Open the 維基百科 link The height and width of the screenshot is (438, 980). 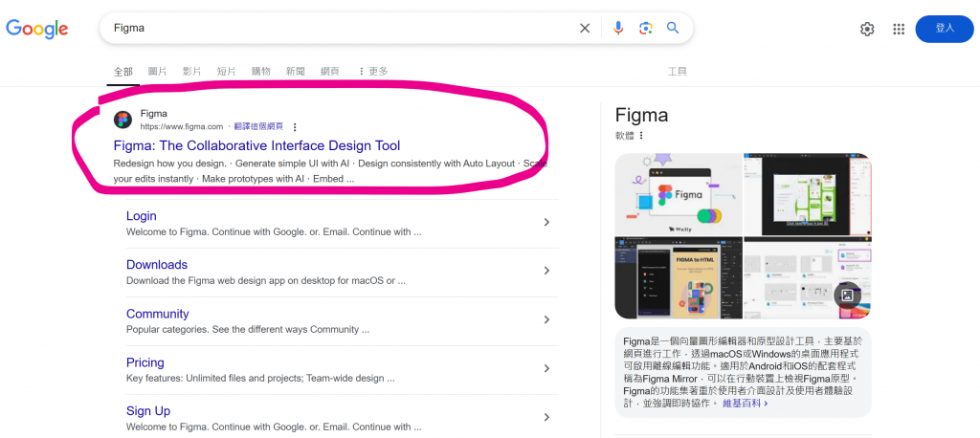tap(745, 404)
